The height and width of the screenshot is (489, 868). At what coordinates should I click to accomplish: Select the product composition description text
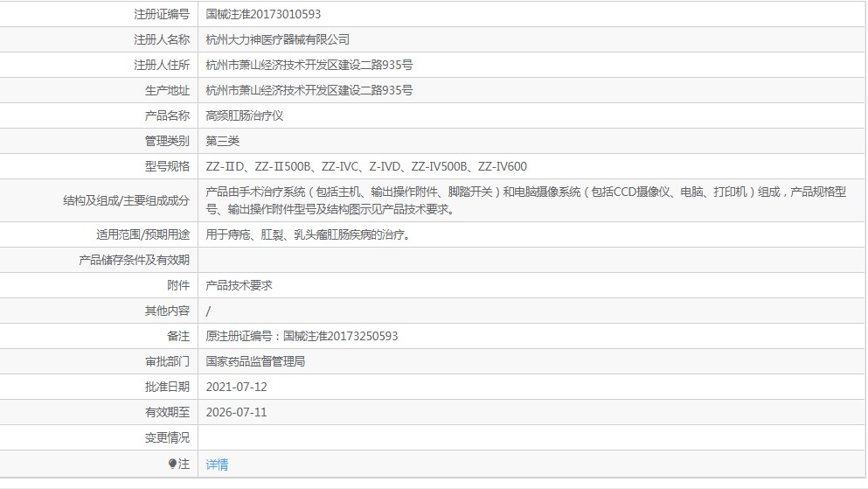pyautogui.click(x=526, y=200)
